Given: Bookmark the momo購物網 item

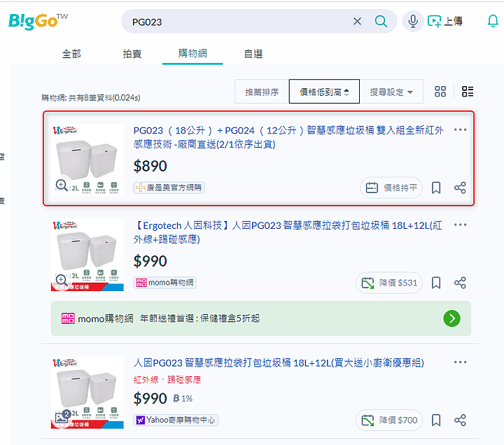Looking at the screenshot, I should 436,283.
